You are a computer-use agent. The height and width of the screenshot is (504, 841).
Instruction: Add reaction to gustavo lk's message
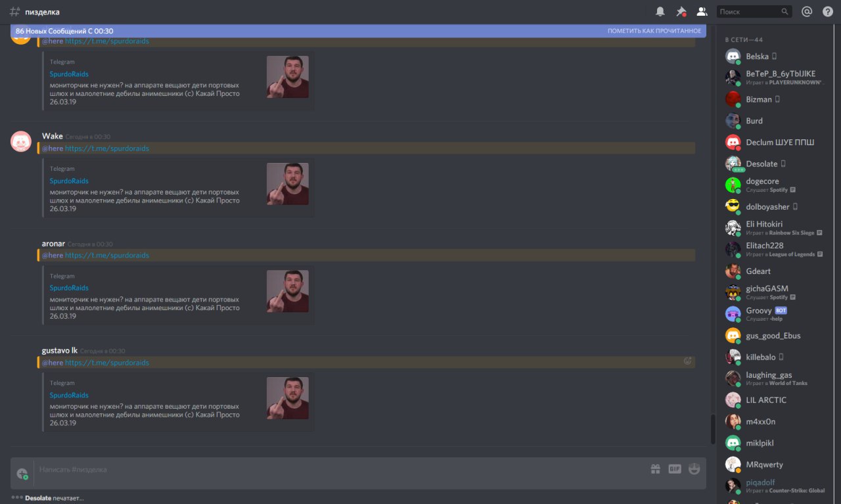[x=688, y=361]
